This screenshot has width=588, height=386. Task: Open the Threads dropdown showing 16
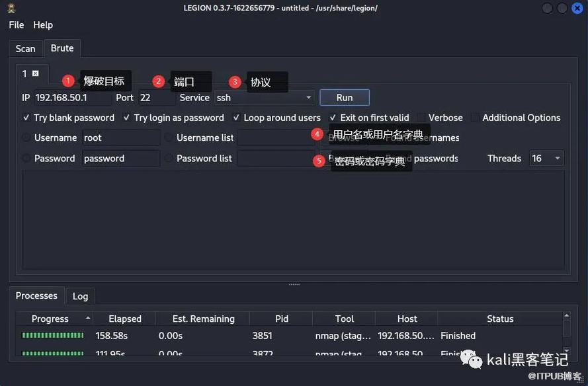click(546, 159)
